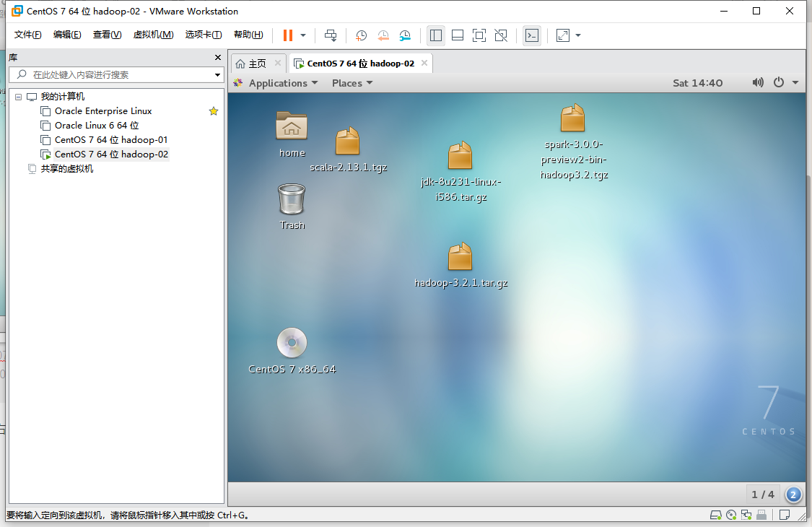Open the 查看(V) menu

(x=108, y=35)
